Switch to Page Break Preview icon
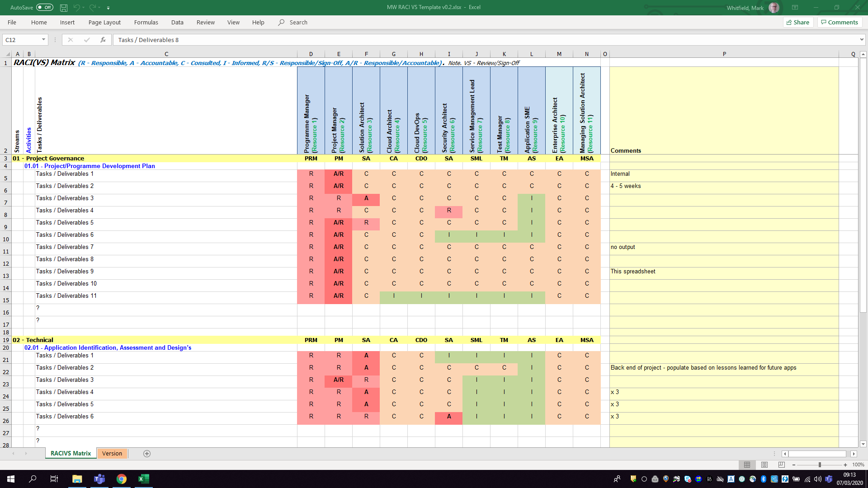This screenshot has width=868, height=488. click(x=782, y=465)
